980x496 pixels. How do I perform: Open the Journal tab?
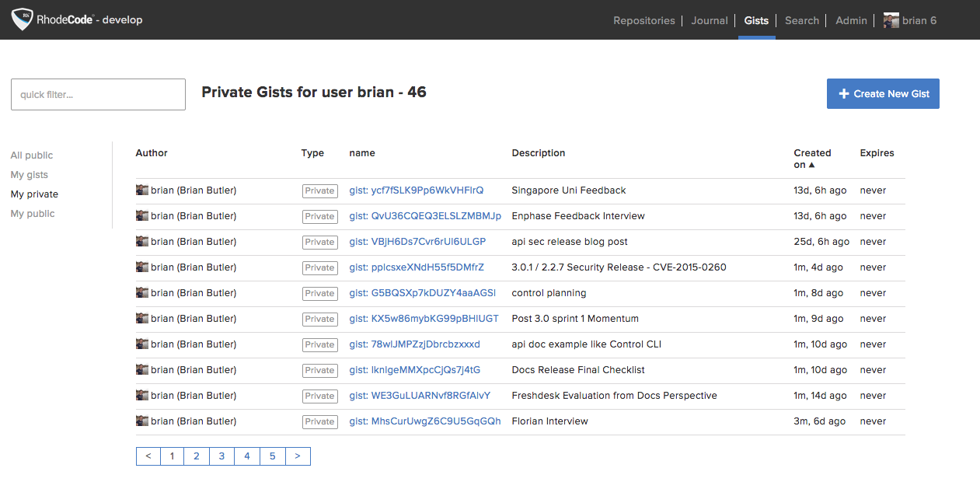coord(710,20)
